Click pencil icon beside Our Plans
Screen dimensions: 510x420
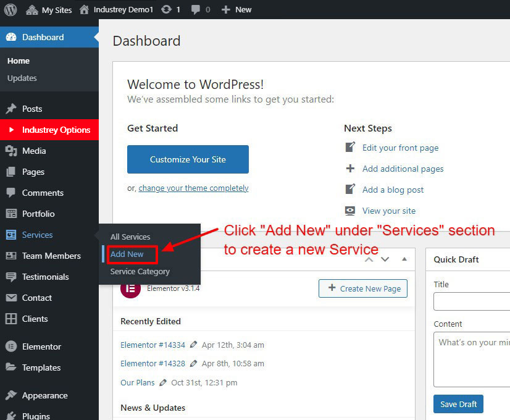point(163,382)
